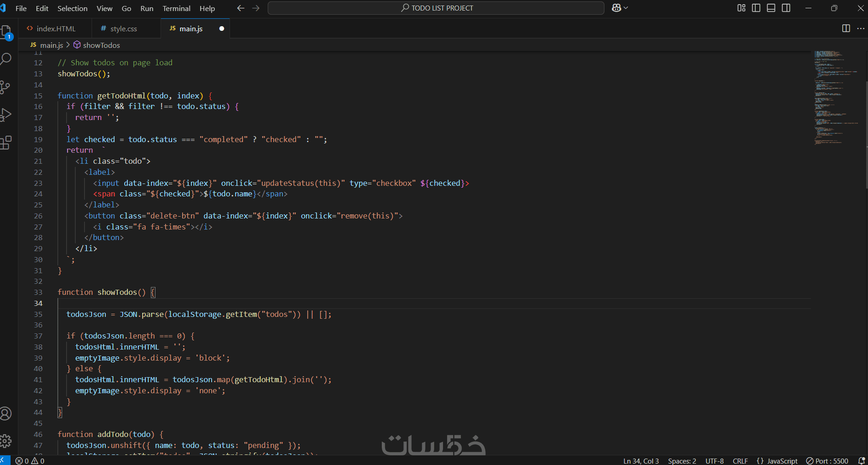Toggle the bottom panel
Viewport: 868px width, 465px height.
tap(771, 8)
